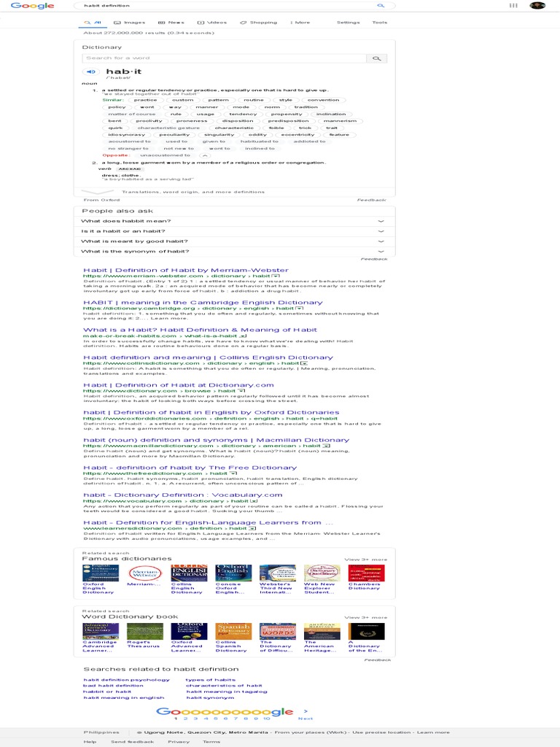Open the More search tabs menu
The image size is (560, 747).
click(x=300, y=23)
